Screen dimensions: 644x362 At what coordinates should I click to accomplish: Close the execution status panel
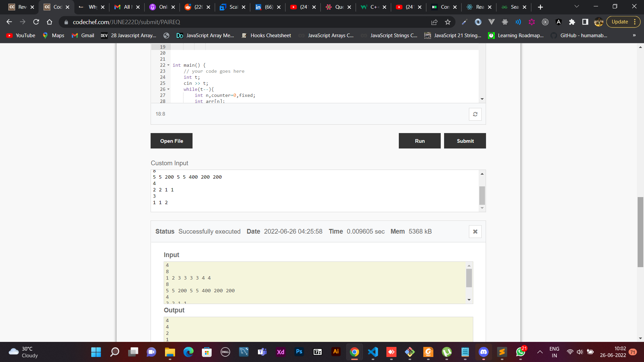(x=475, y=232)
